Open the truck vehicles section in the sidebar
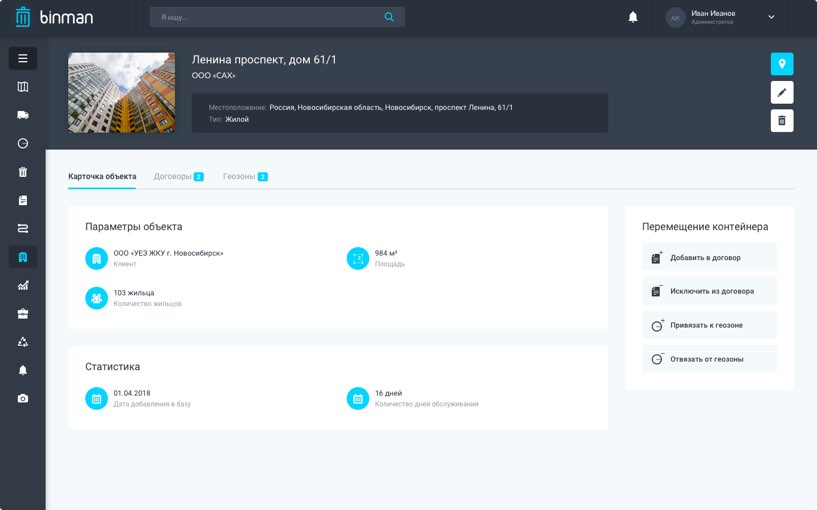The width and height of the screenshot is (817, 510). click(x=23, y=115)
